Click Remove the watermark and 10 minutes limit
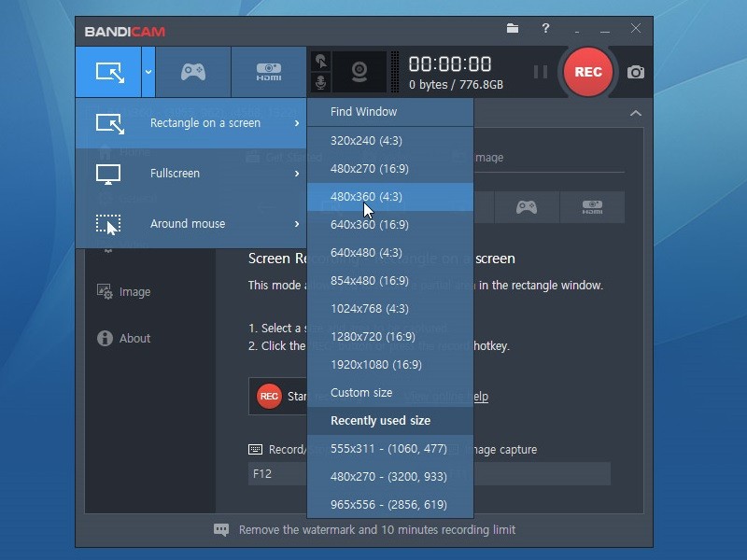 tap(377, 530)
